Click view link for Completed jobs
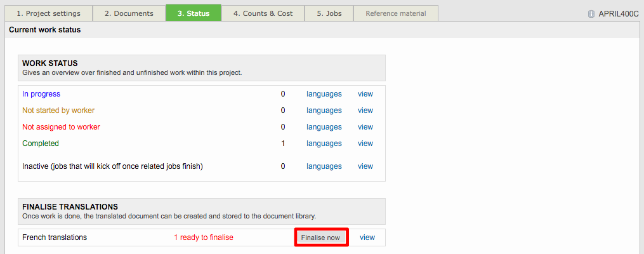 [365, 144]
